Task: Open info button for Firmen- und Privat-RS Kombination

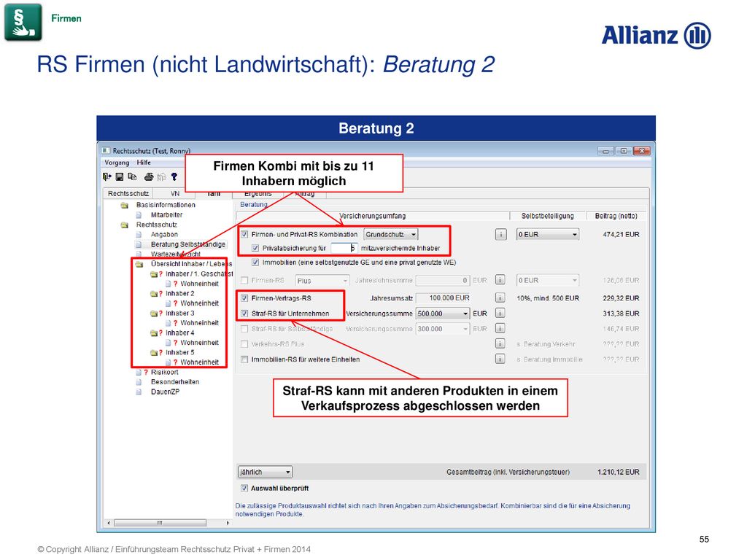Action: pyautogui.click(x=500, y=234)
